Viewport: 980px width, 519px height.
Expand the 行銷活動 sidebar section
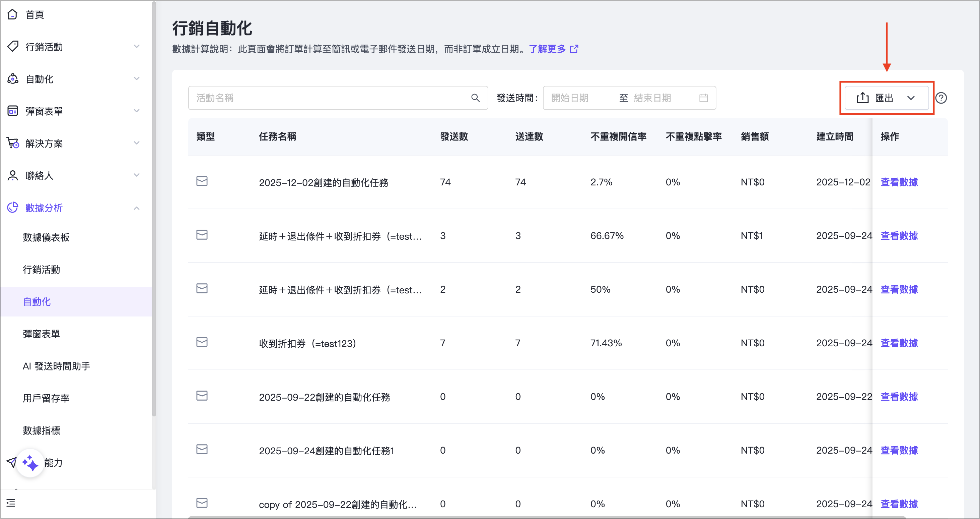pos(137,46)
